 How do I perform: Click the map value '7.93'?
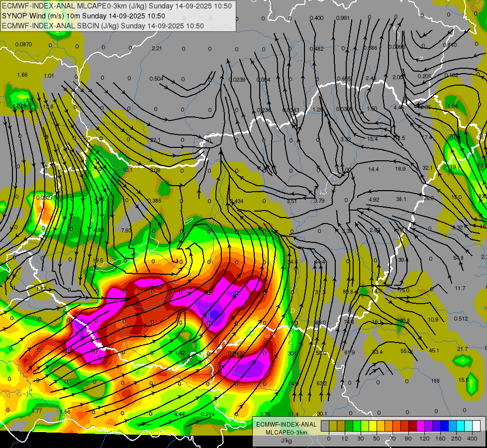[x=126, y=230]
